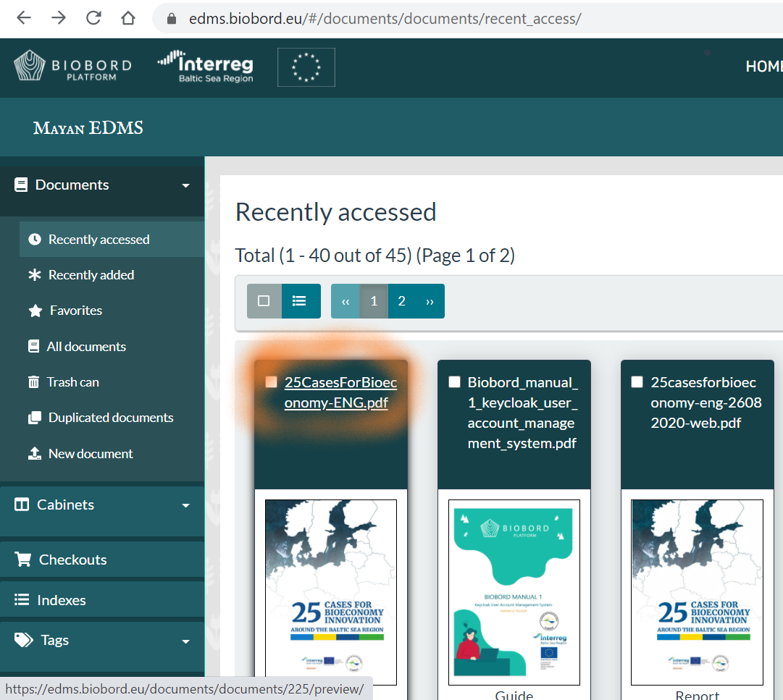This screenshot has height=700, width=783.
Task: Open Biobord Manual 1 cover thumbnail
Action: (x=514, y=592)
